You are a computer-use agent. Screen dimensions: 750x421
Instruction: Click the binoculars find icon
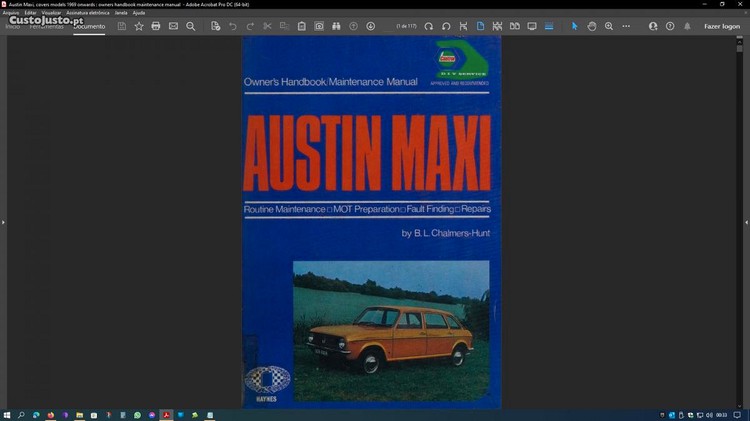336,26
